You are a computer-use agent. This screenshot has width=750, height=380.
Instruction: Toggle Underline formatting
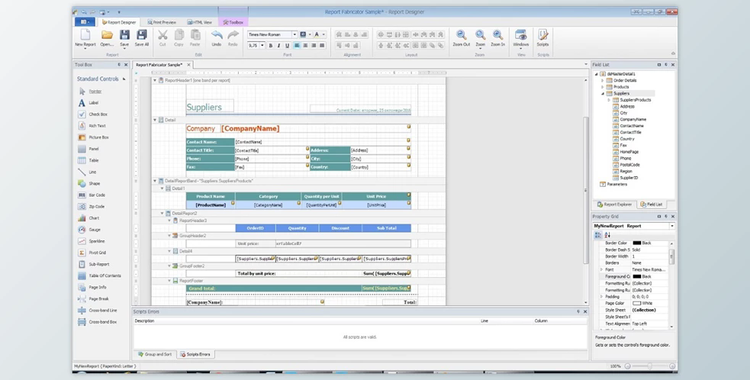click(x=287, y=45)
